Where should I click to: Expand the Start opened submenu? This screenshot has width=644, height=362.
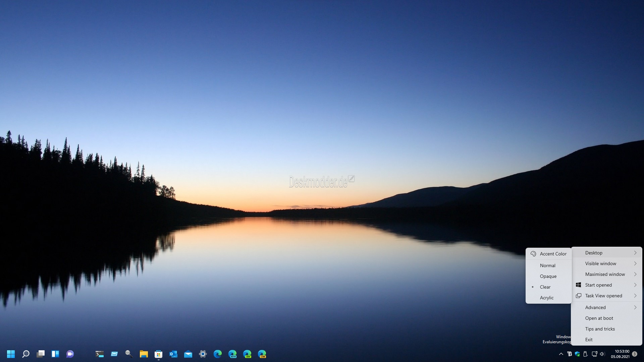coord(606,285)
